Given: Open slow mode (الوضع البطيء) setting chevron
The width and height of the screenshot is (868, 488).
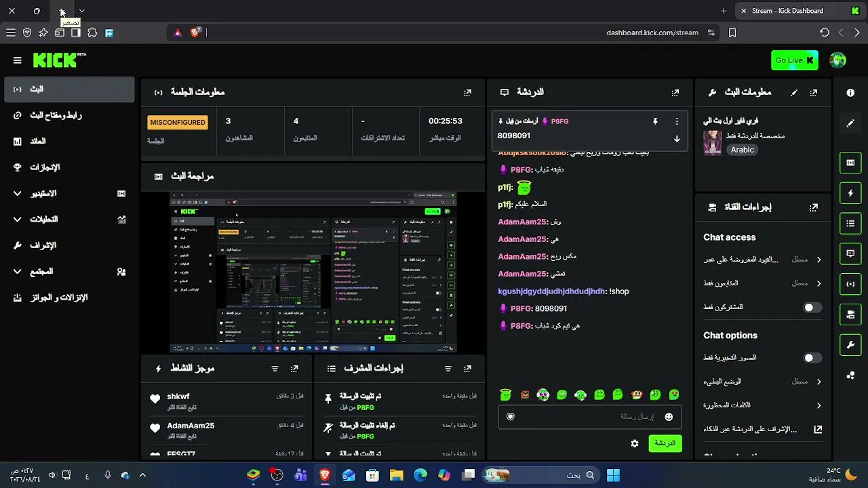Looking at the screenshot, I should [818, 382].
